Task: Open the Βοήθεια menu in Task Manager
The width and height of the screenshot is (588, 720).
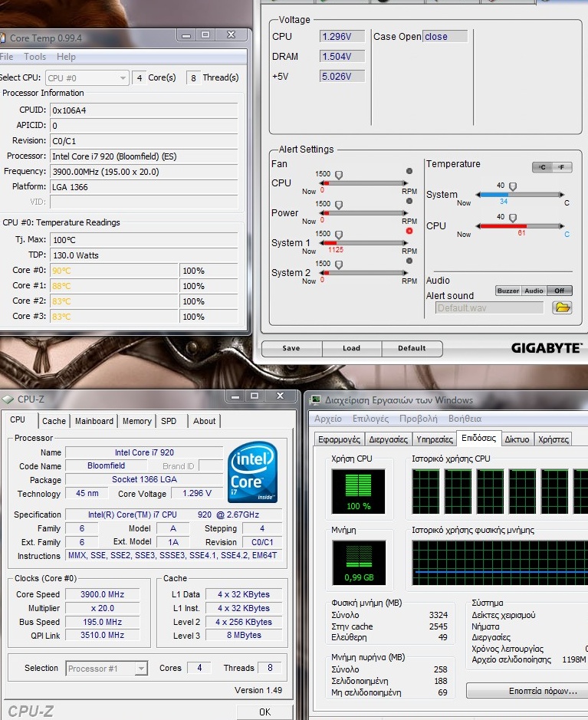Action: pos(465,419)
